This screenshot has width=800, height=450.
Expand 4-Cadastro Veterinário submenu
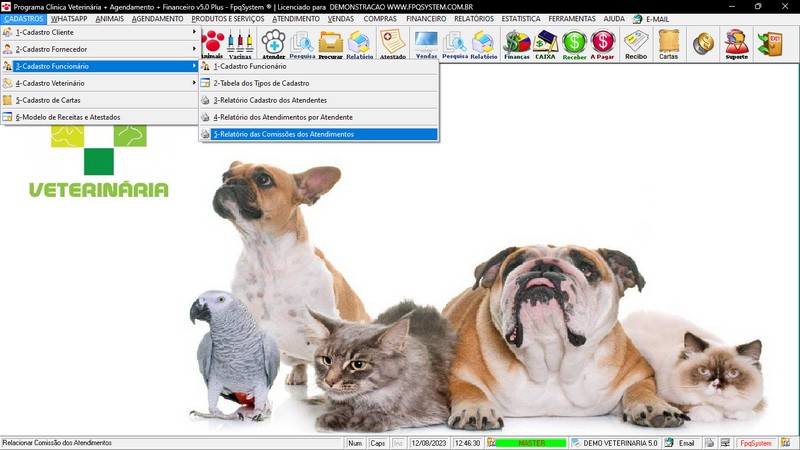click(x=100, y=83)
